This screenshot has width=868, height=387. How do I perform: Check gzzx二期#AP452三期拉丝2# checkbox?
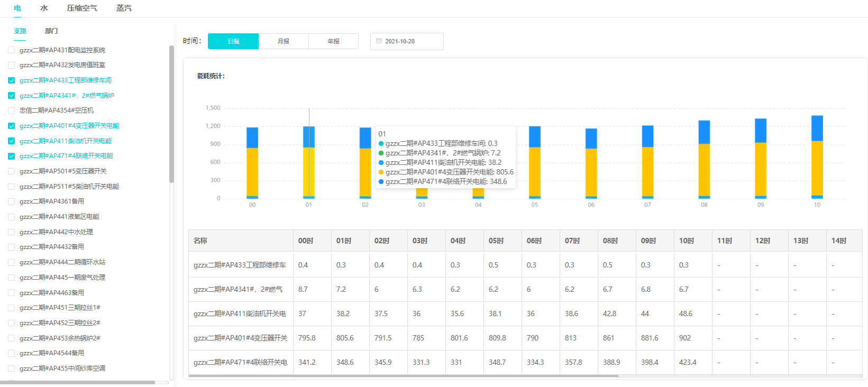coord(11,323)
